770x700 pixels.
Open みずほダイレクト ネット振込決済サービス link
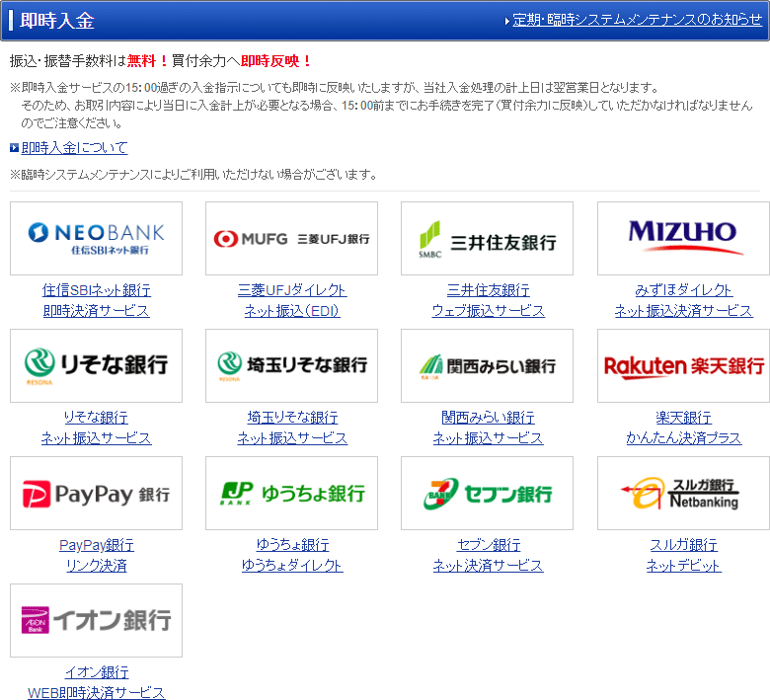point(683,300)
